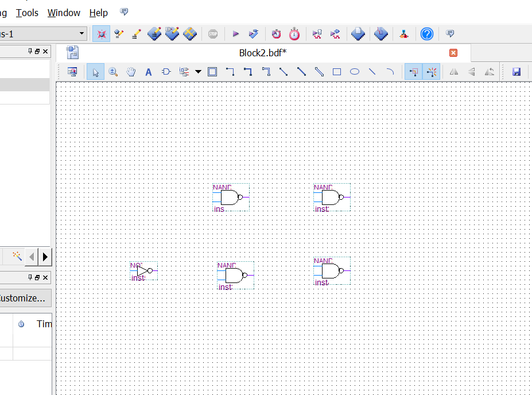The width and height of the screenshot is (532, 395).
Task: Select the Diagonal Bus tool
Action: tap(301, 72)
